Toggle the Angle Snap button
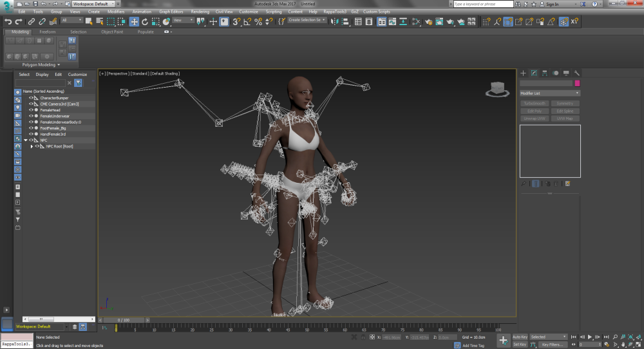Viewport: 644px width, 349px height. (x=247, y=22)
